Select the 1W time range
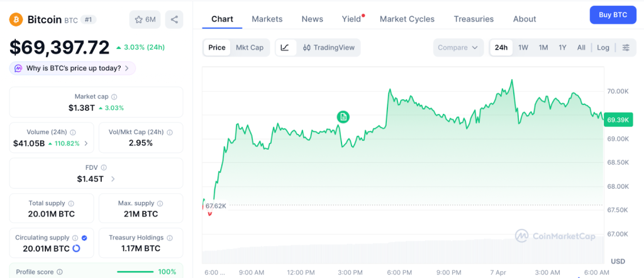Screen dimensions: 644x278 (x=523, y=48)
